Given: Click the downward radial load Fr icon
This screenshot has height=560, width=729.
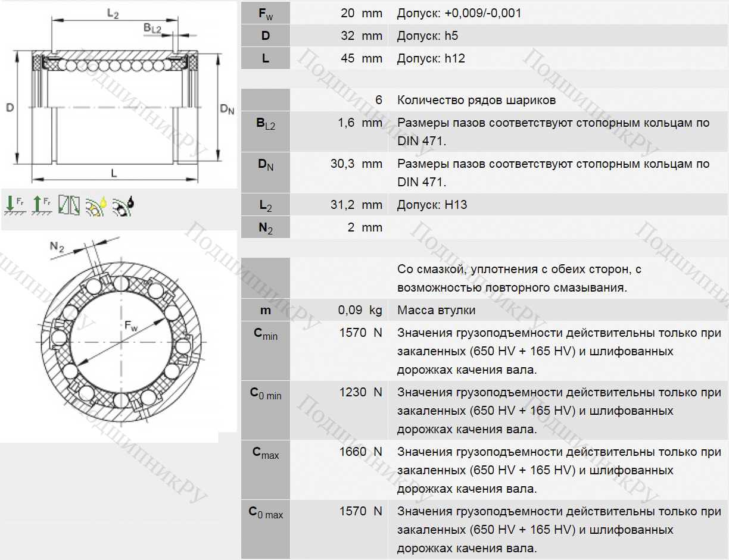Looking at the screenshot, I should [15, 205].
